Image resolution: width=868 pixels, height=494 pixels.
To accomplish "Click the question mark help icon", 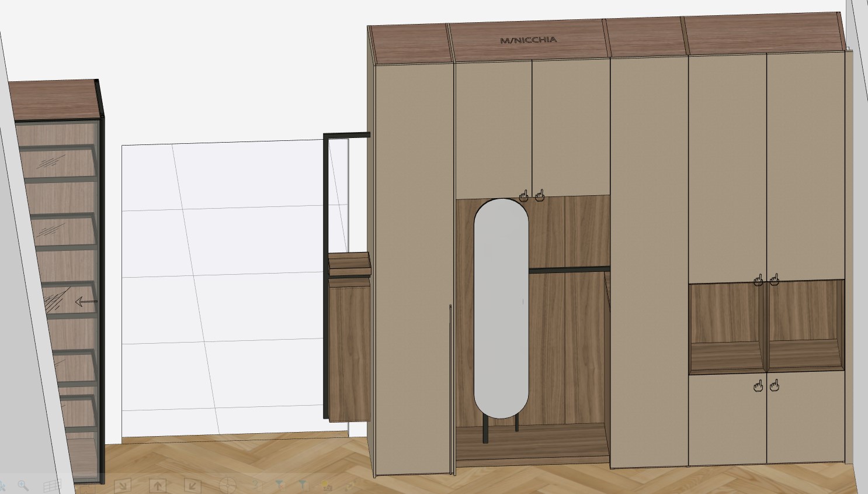I will (x=255, y=485).
